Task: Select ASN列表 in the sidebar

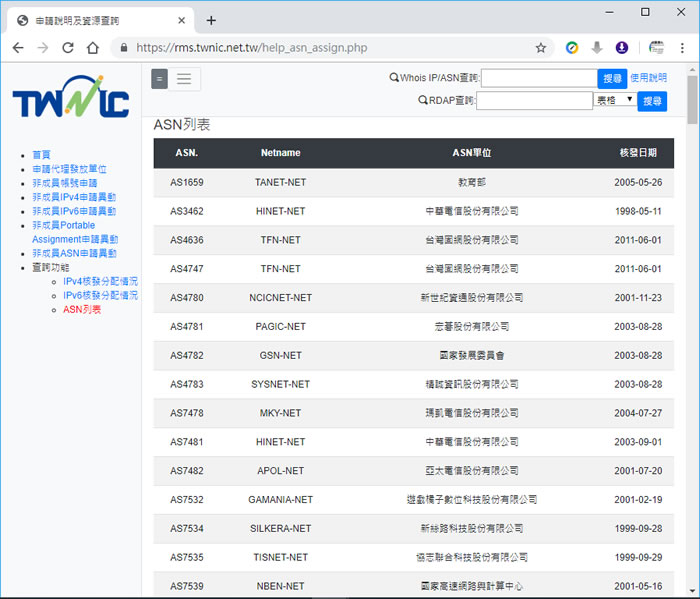Action: [82, 309]
